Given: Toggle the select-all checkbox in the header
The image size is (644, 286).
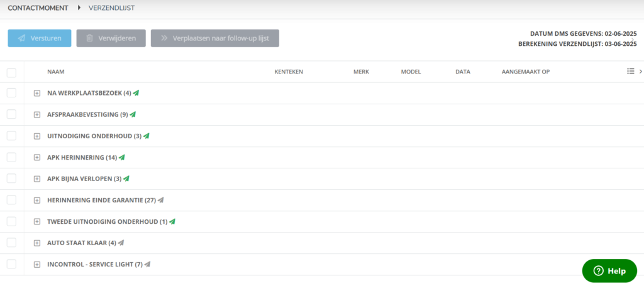Looking at the screenshot, I should pyautogui.click(x=11, y=73).
